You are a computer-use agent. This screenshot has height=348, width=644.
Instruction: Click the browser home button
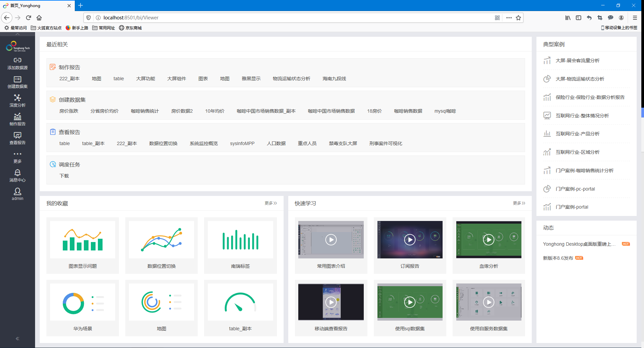(39, 18)
